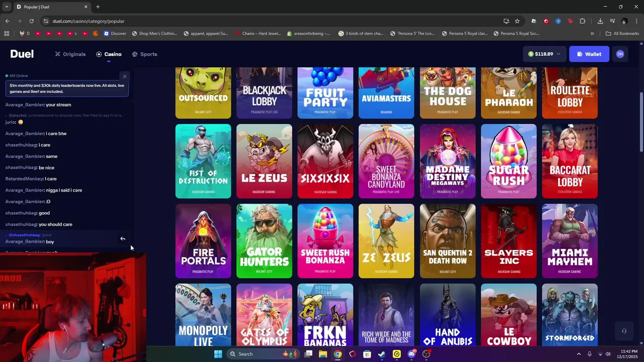Viewport: 644px width, 362px height.
Task: Open the Gator Hunters game
Action: pos(264,241)
